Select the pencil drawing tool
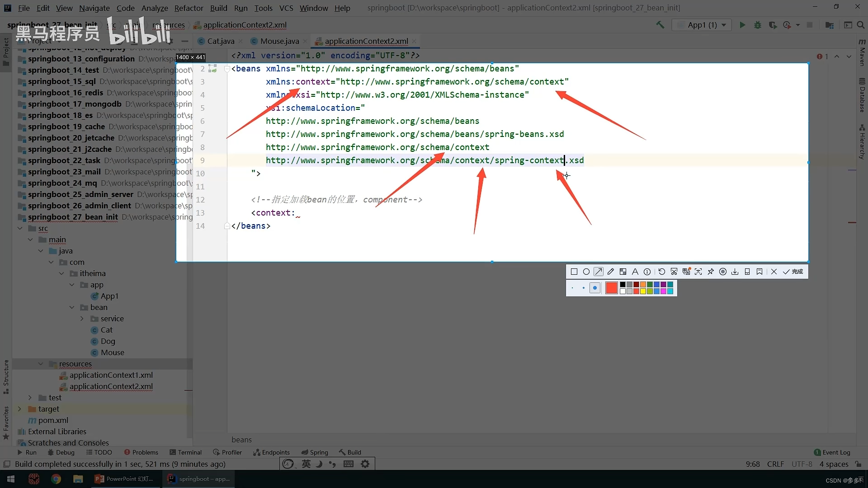 (x=610, y=271)
